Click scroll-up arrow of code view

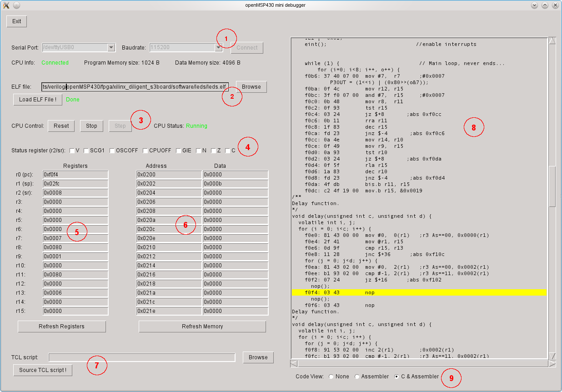tap(552, 40)
